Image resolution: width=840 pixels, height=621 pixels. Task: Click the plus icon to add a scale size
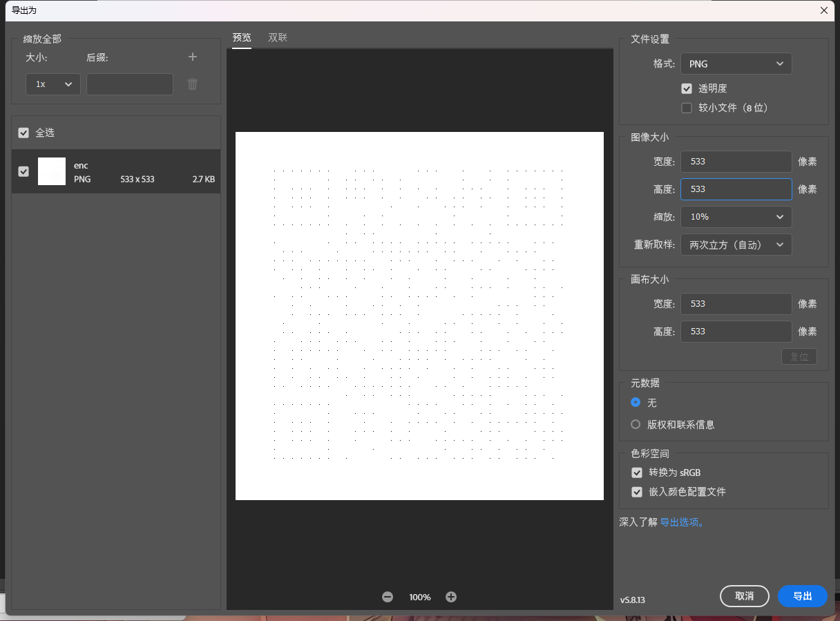pyautogui.click(x=193, y=57)
